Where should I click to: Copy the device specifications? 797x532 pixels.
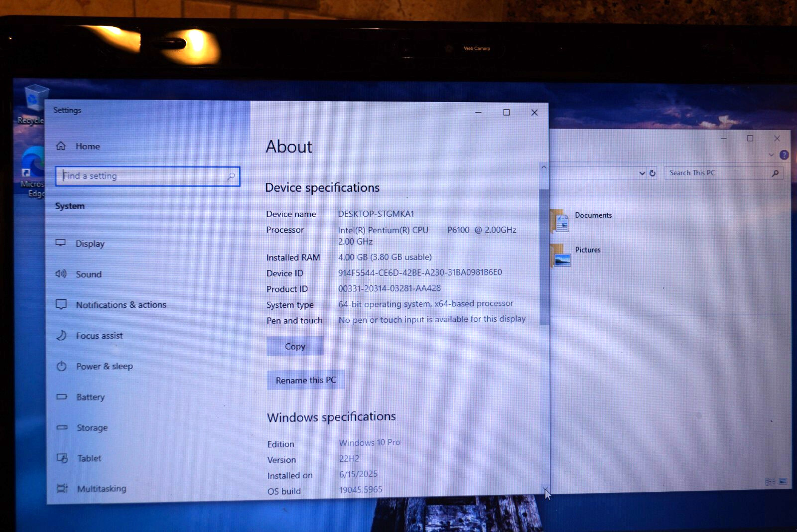point(295,346)
